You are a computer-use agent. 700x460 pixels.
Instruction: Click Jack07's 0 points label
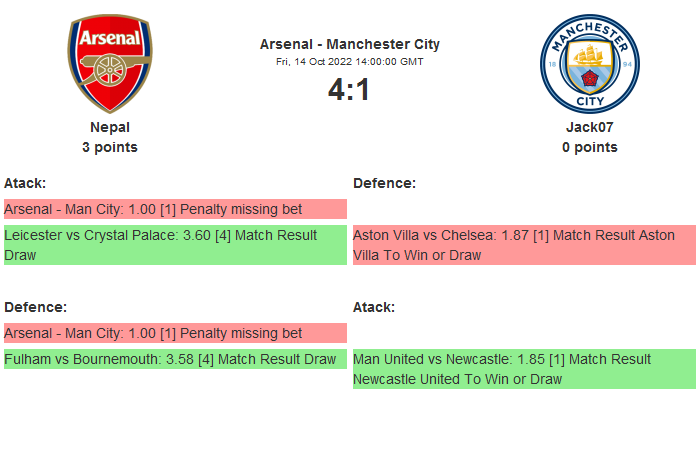(x=589, y=147)
